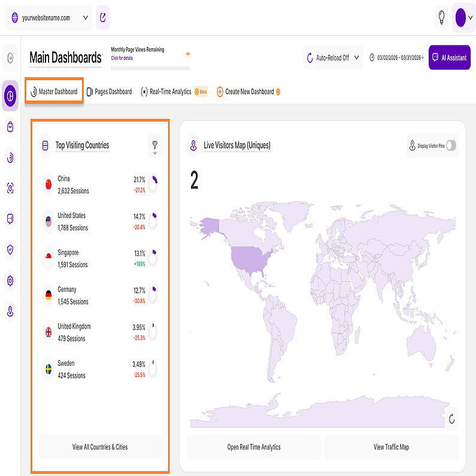Click the lightbulb tips icon

441,18
